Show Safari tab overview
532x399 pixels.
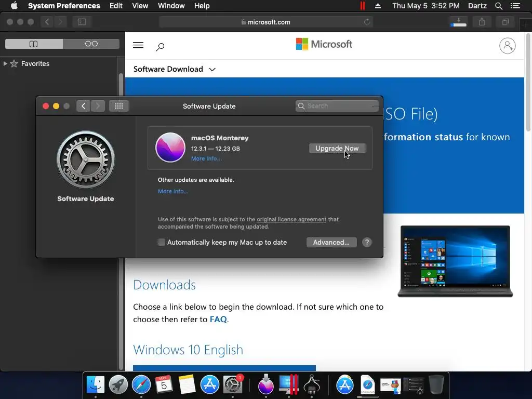[505, 22]
